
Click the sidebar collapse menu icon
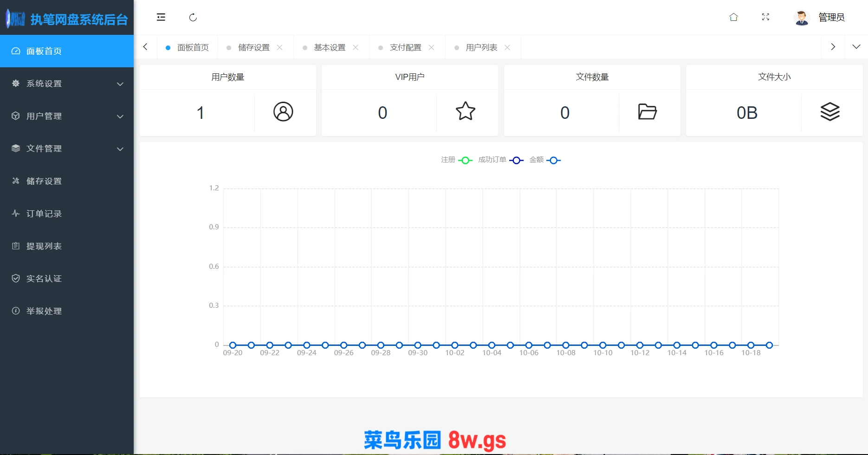point(161,17)
